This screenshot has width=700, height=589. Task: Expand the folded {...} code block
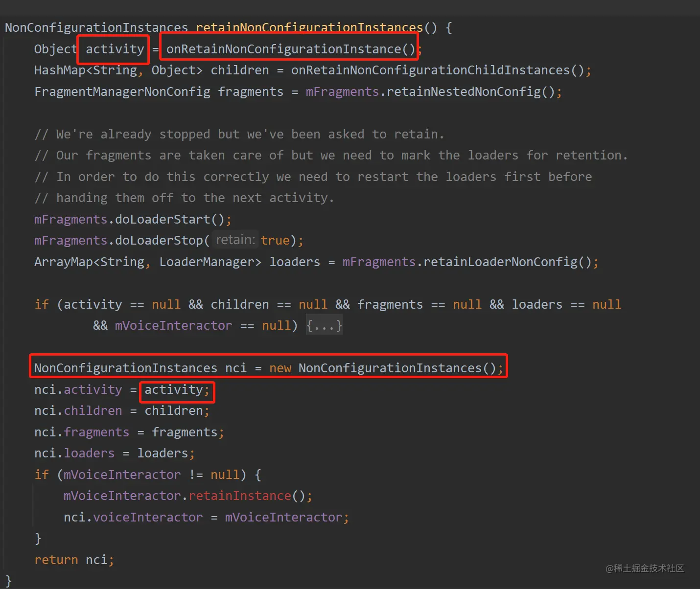[324, 325]
